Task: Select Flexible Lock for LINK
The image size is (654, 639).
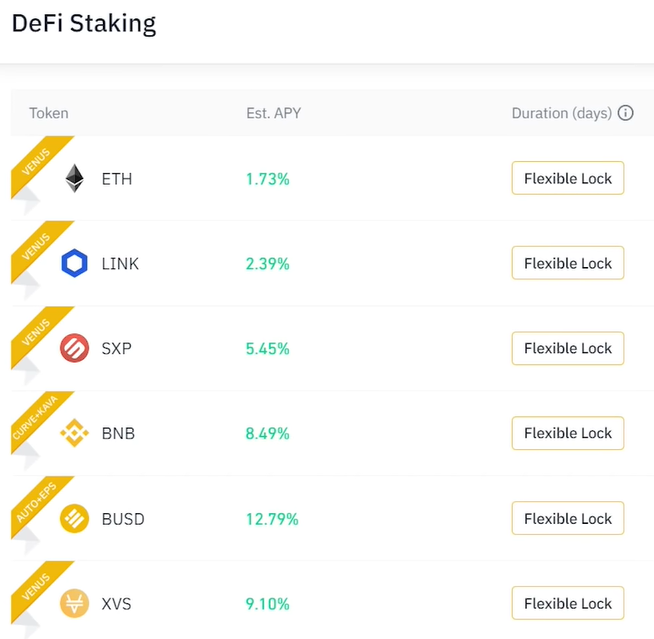Action: 568,263
